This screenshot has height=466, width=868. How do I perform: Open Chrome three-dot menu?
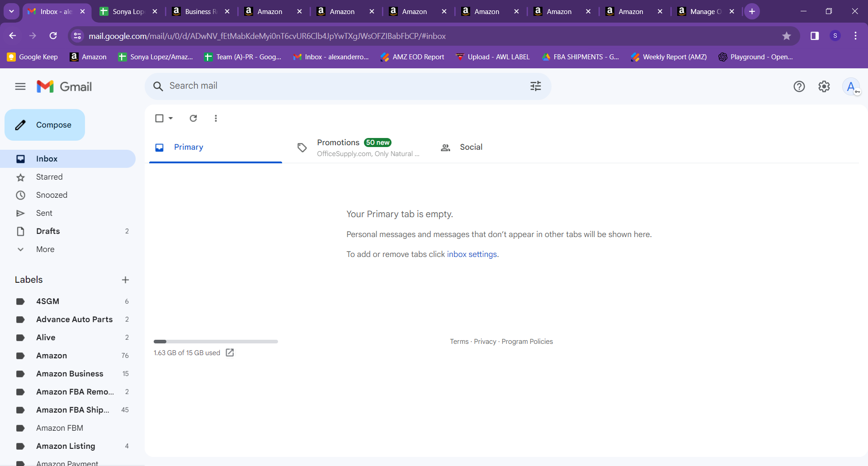coord(855,36)
